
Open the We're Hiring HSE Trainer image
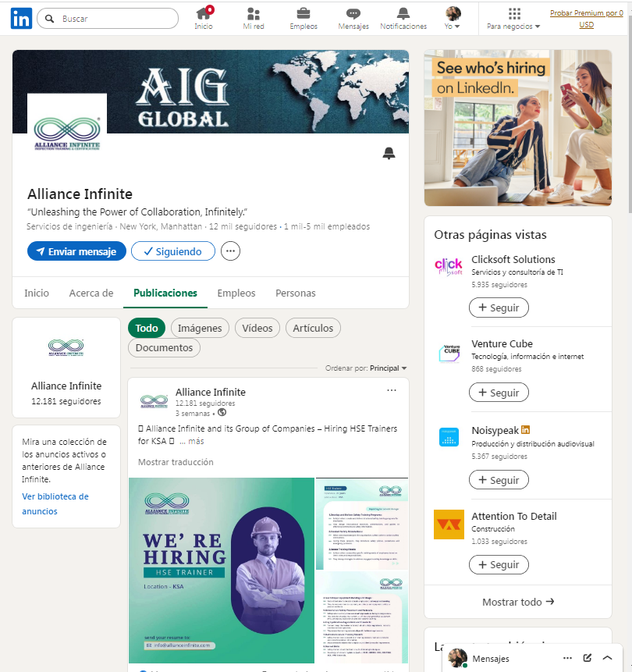222,571
